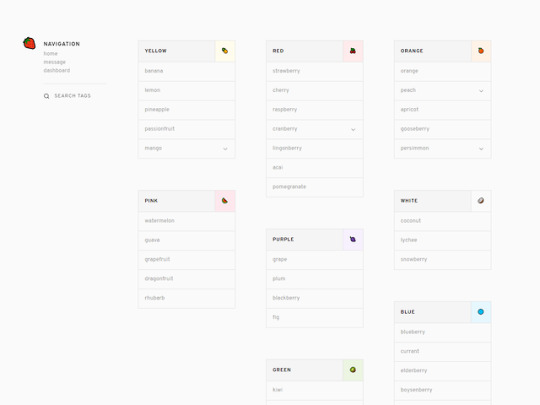
Task: Select the dragonfruit row
Action: click(187, 279)
